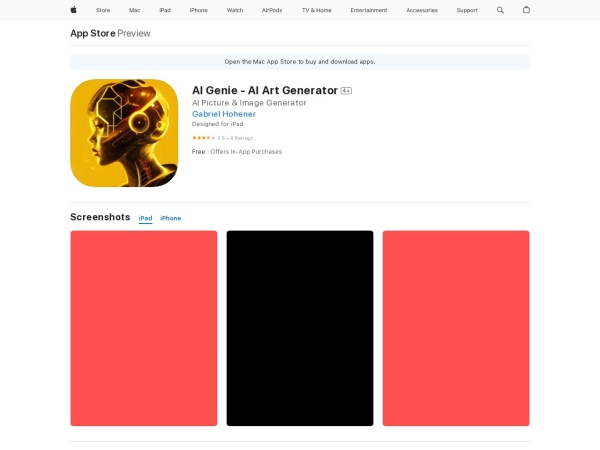Click the black middle screenshot thumbnail
Screen dimensions: 600x450
(300, 328)
